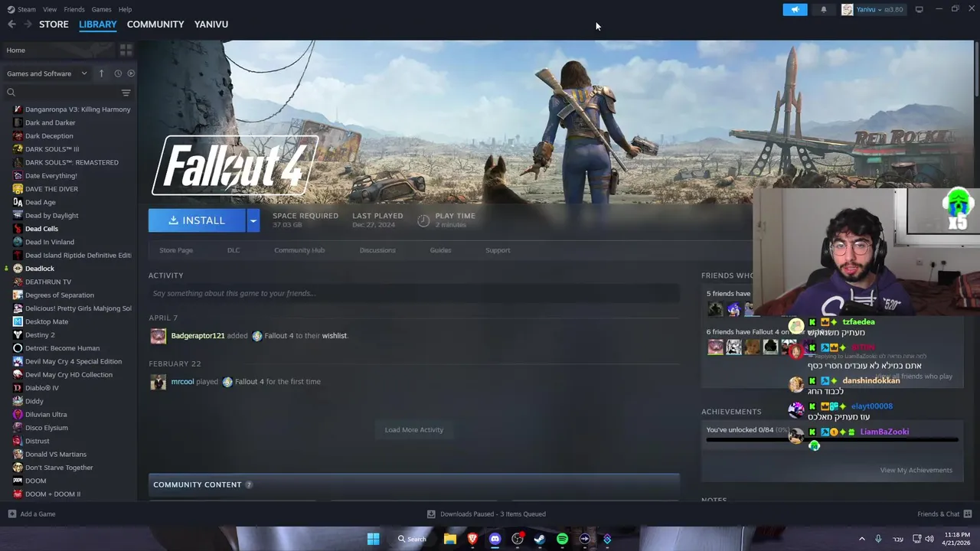Click the activity comment input field
The image size is (980, 551).
click(x=414, y=293)
